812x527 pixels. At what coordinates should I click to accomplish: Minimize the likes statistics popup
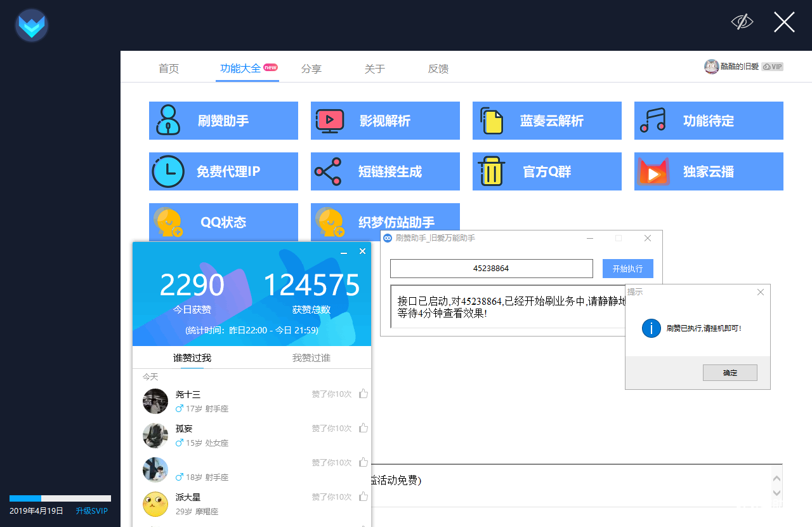coord(344,252)
